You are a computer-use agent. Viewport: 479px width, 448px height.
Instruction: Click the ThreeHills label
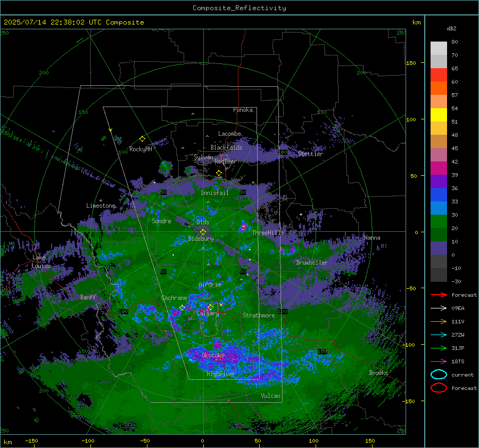268,233
